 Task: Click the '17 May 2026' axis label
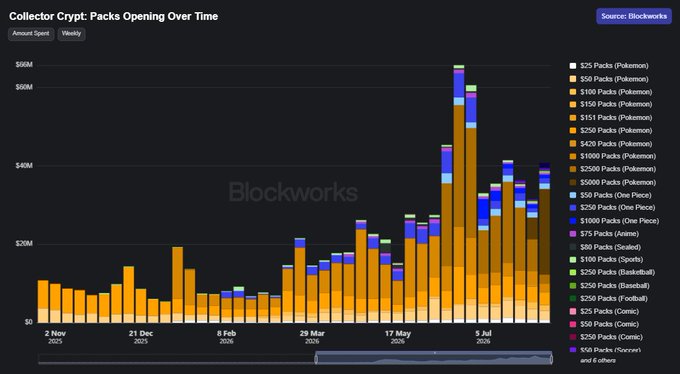pos(398,337)
